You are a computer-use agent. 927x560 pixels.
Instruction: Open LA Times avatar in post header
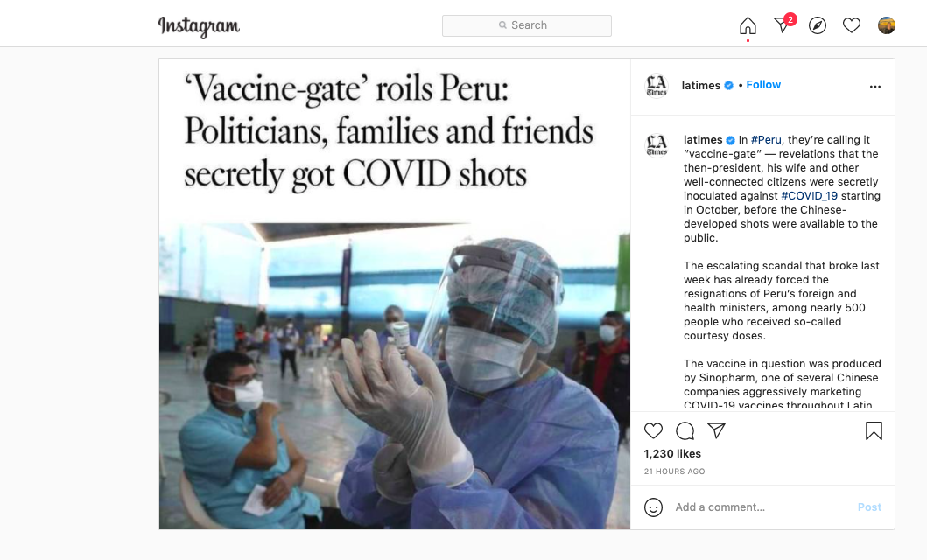point(657,86)
